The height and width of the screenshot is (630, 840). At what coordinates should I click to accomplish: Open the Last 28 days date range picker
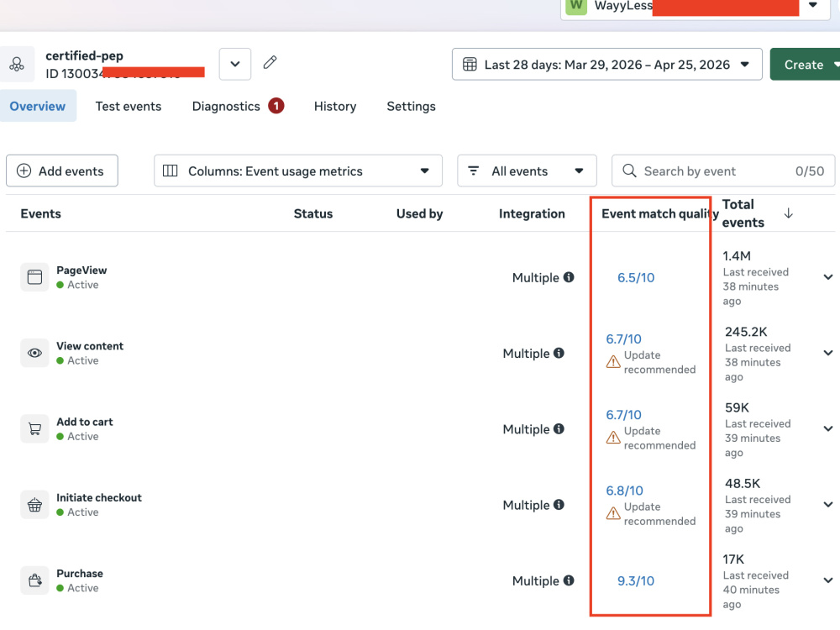click(606, 65)
